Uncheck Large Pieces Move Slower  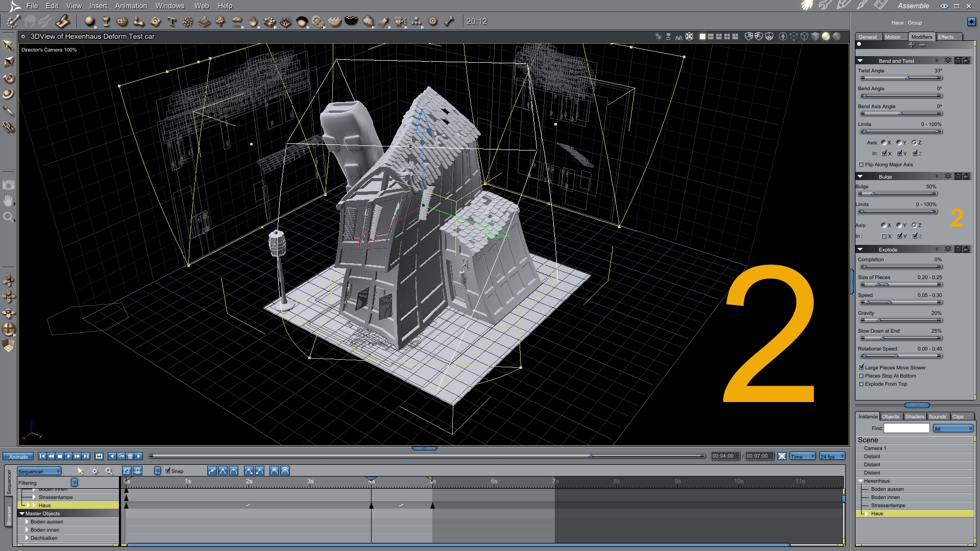pos(862,367)
